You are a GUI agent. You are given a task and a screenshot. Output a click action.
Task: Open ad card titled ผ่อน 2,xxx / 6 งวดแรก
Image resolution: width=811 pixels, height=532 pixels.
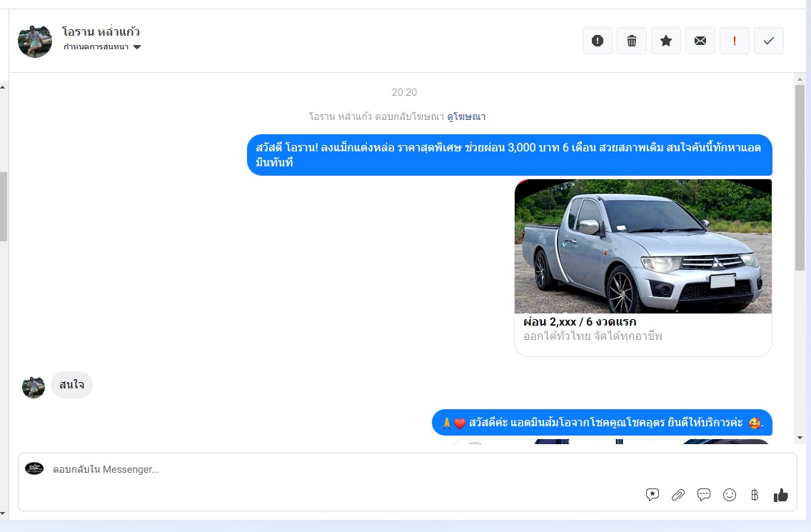pyautogui.click(x=580, y=322)
